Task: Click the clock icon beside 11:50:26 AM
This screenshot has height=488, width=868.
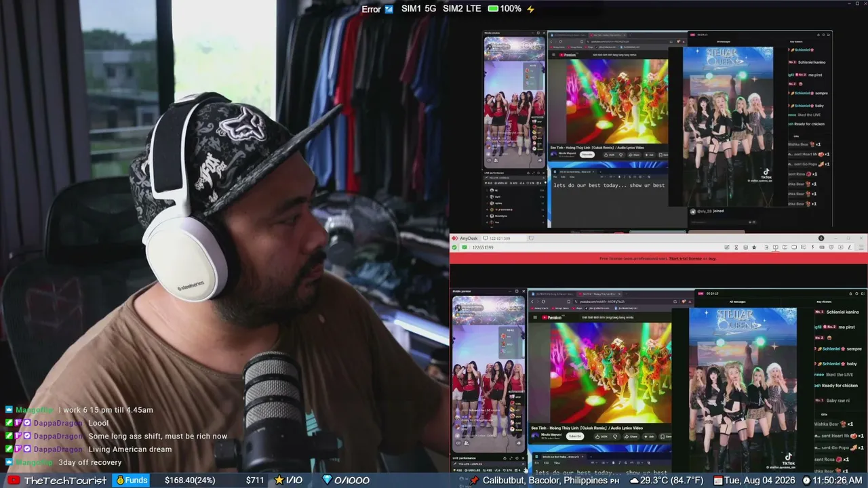Action: coord(807,481)
